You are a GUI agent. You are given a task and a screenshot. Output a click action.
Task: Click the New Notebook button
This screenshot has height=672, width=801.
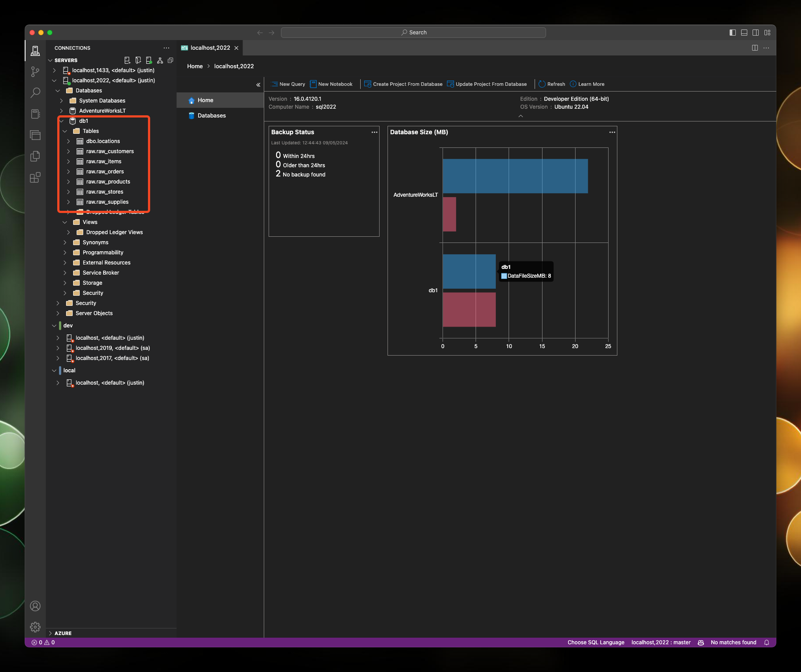331,84
